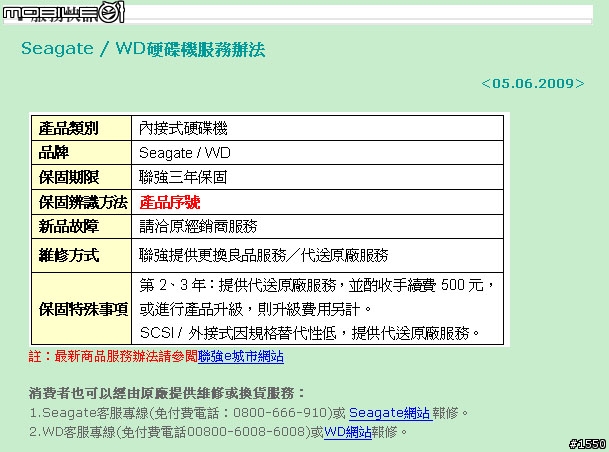Screen dimensions: 609x452
Task: Click the WD hotline 00800-6008-6008 text
Action: click(249, 431)
